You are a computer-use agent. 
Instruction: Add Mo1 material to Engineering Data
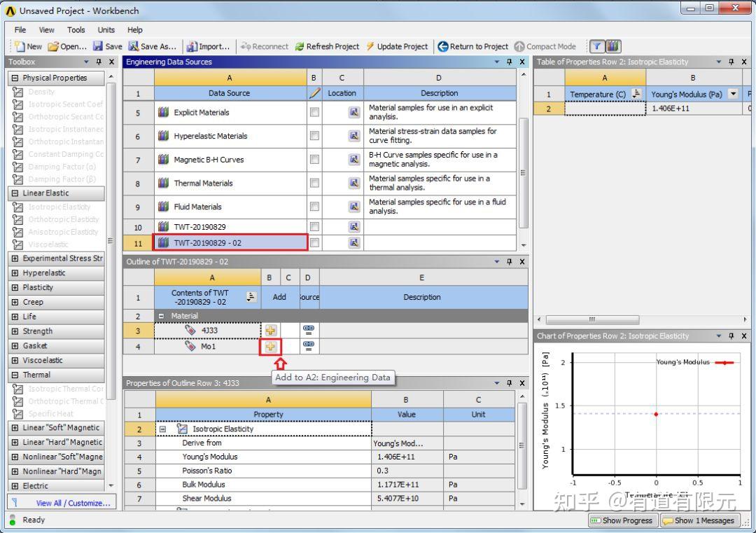click(x=270, y=346)
